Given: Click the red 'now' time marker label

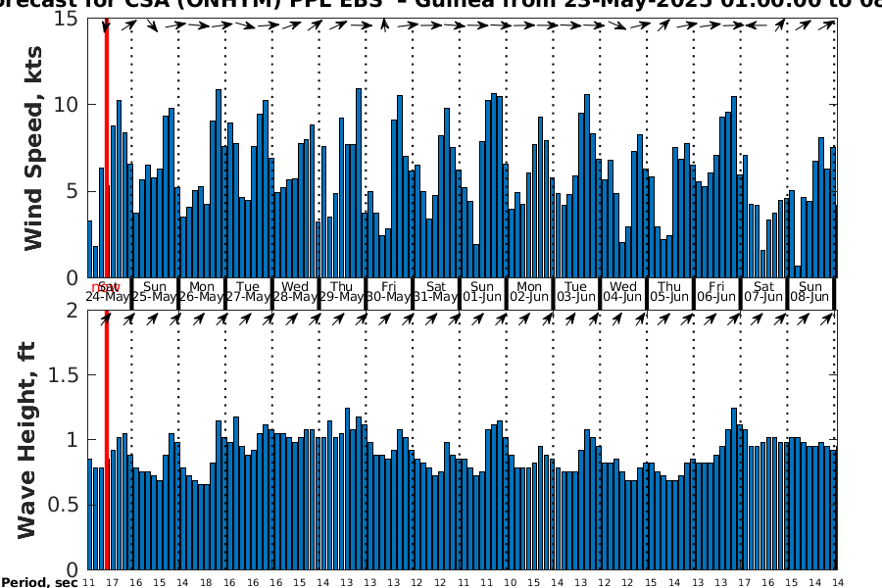Looking at the screenshot, I should coord(106,287).
